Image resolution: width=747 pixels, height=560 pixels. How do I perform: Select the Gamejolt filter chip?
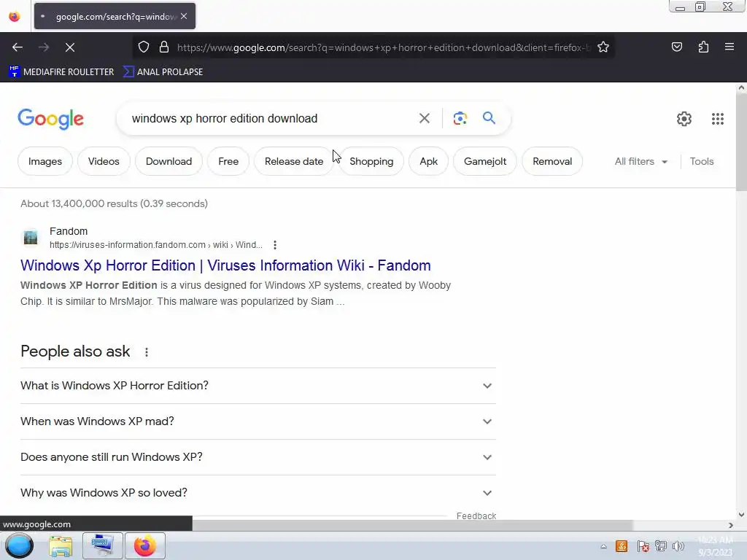tap(485, 161)
